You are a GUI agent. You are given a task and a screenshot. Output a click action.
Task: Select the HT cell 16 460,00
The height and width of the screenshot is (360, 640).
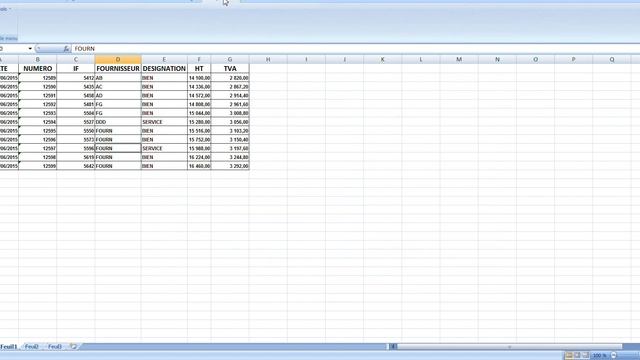(199, 166)
